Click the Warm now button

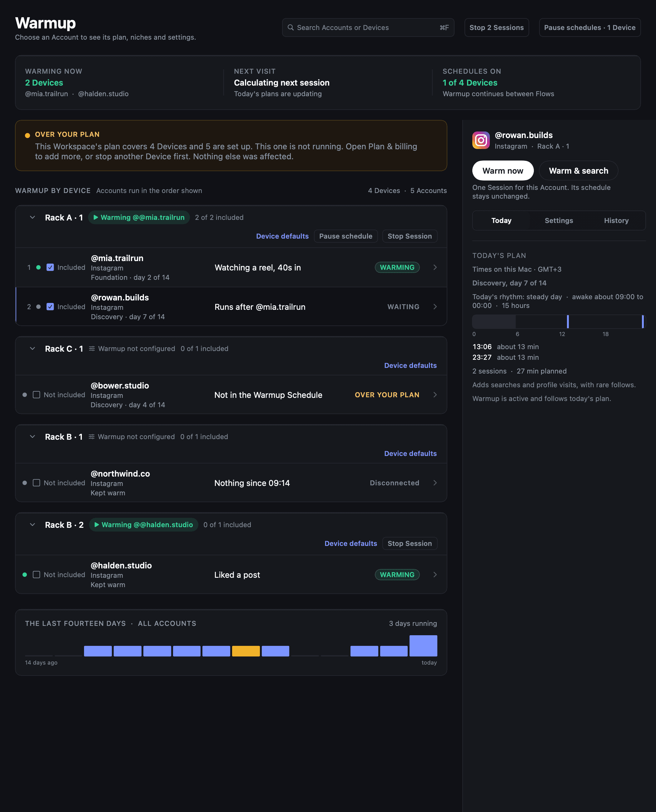tap(503, 171)
